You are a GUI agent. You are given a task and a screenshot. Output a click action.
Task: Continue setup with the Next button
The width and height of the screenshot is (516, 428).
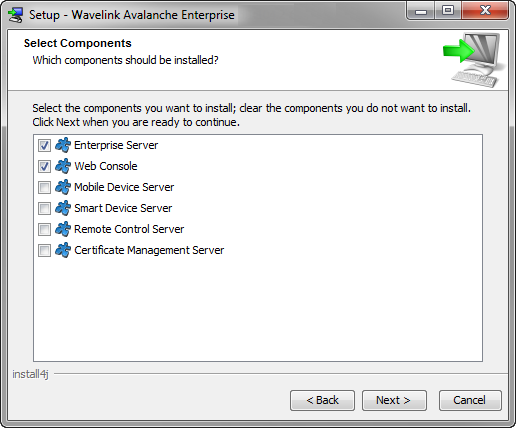[394, 400]
